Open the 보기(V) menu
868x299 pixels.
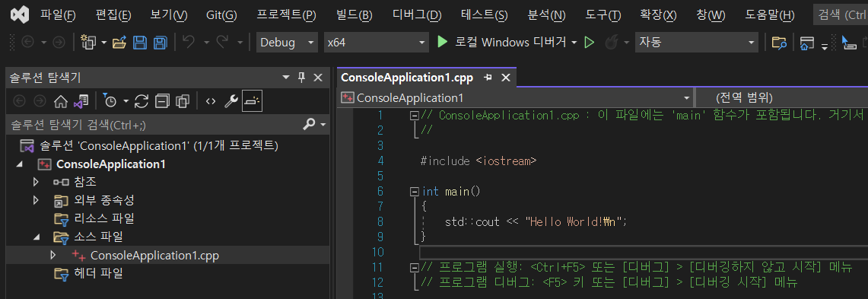pyautogui.click(x=168, y=15)
